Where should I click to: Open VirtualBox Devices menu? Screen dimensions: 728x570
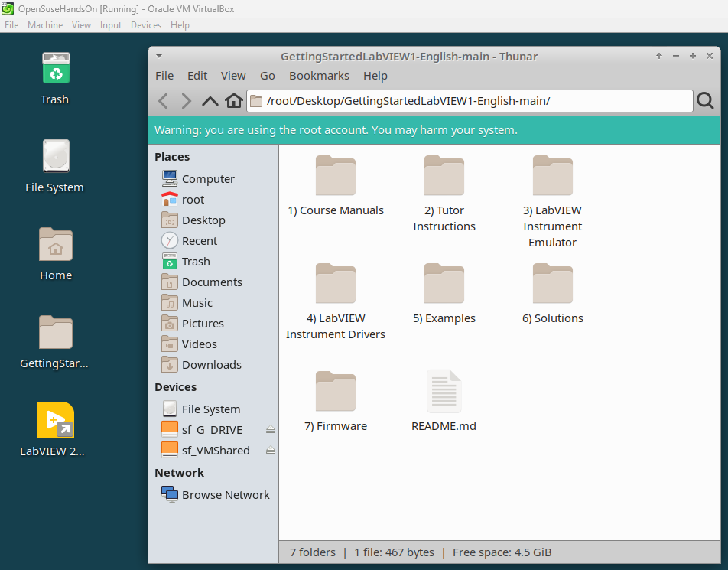[x=146, y=25]
